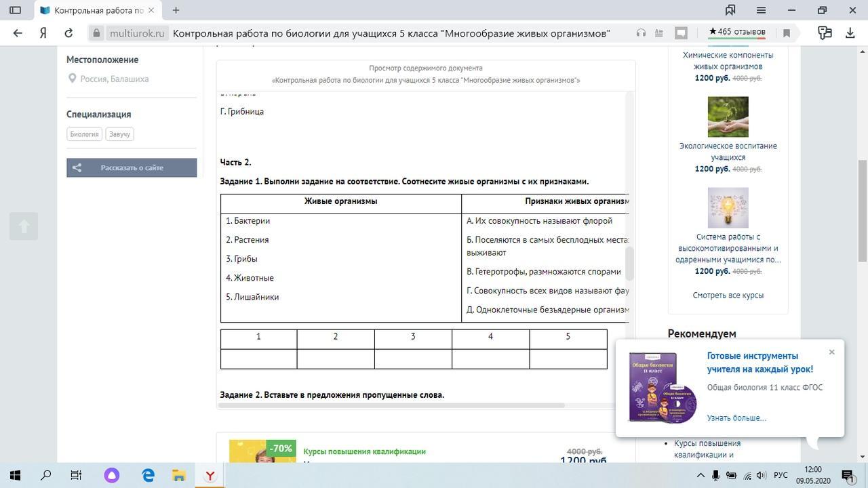Click the '1. Бактерии' table entry
Image resolution: width=868 pixels, height=488 pixels.
point(248,221)
